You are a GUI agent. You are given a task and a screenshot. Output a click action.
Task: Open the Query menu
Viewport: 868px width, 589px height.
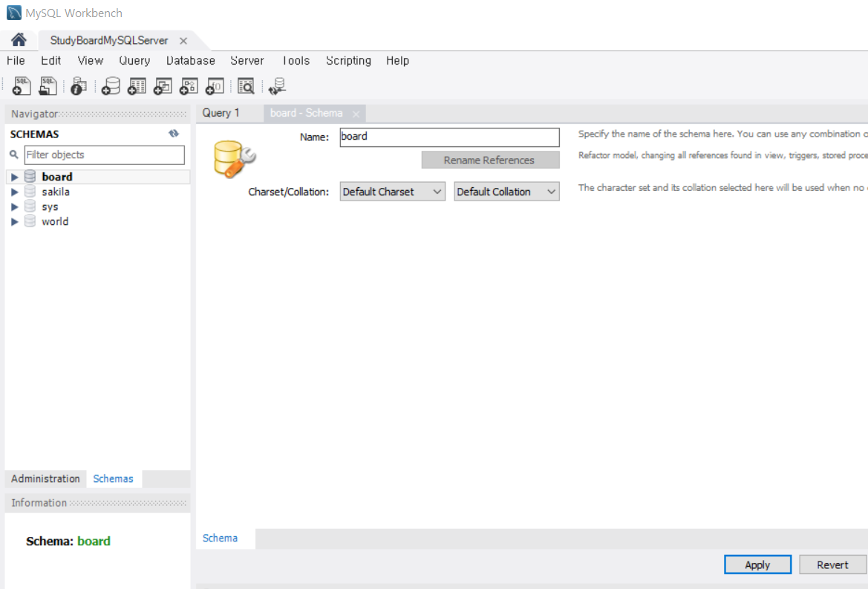134,60
